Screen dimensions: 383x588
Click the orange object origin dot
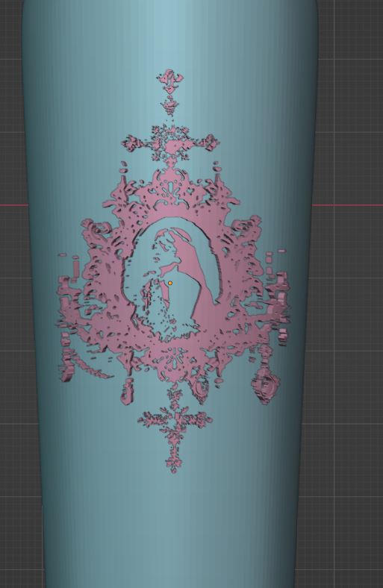(x=170, y=283)
